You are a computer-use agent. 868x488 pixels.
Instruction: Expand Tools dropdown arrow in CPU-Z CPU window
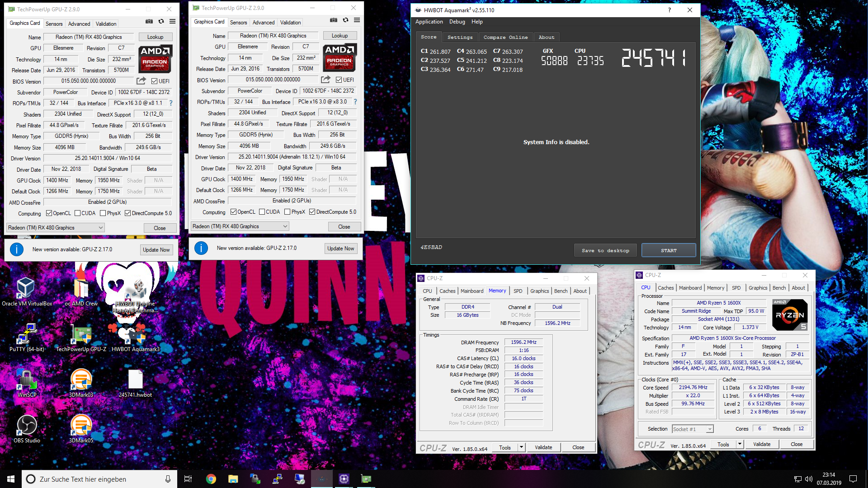pyautogui.click(x=740, y=444)
